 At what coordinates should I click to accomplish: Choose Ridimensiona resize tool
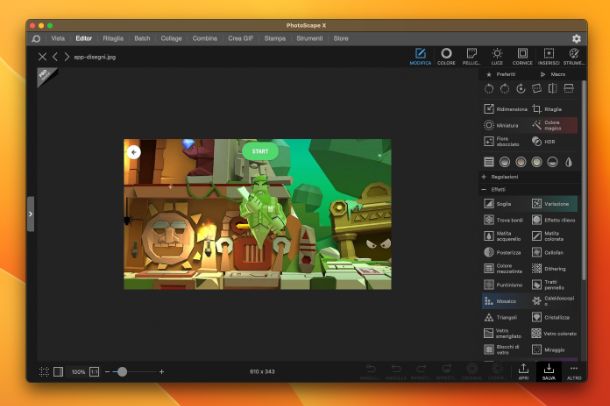click(505, 109)
